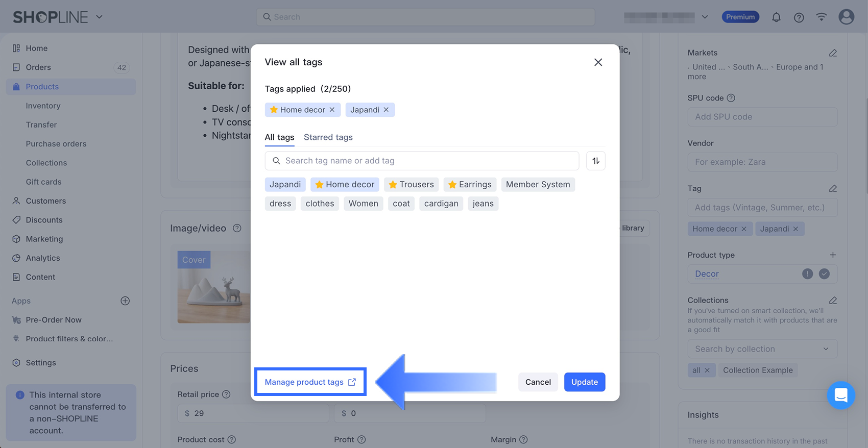This screenshot has height=448, width=868.
Task: Click the sort tags icon button
Action: (x=596, y=161)
